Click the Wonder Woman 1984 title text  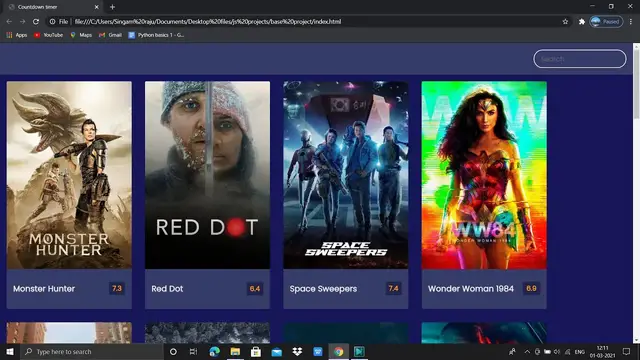point(471,289)
